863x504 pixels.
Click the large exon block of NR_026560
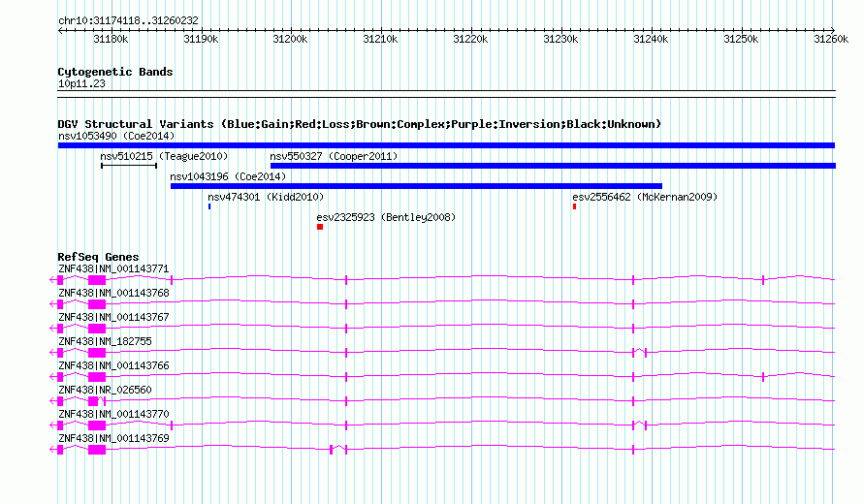pyautogui.click(x=93, y=401)
